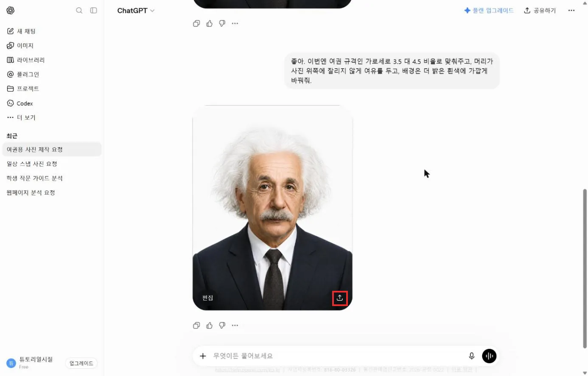Screen dimensions: 588x376
Task: Click the 플랜 업그레이드 link
Action: click(489, 11)
